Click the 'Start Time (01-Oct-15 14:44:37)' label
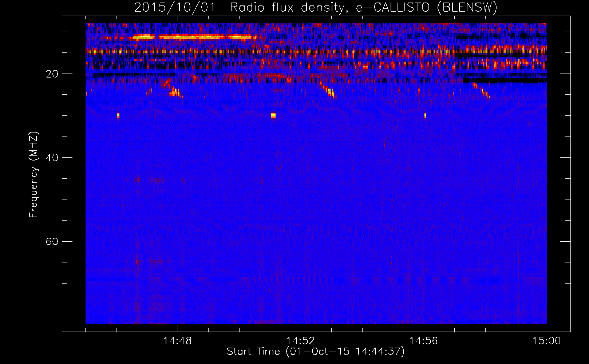589x364 pixels. [315, 352]
